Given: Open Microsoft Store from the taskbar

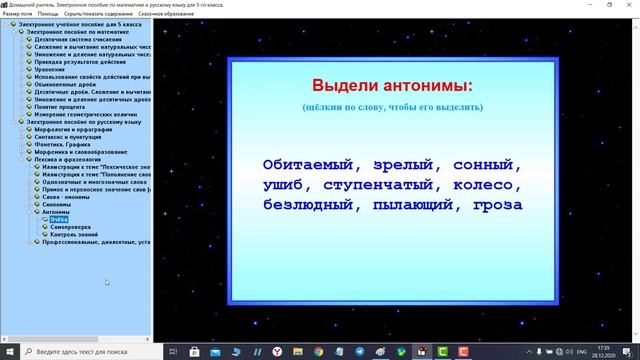Looking at the screenshot, I should 194,351.
